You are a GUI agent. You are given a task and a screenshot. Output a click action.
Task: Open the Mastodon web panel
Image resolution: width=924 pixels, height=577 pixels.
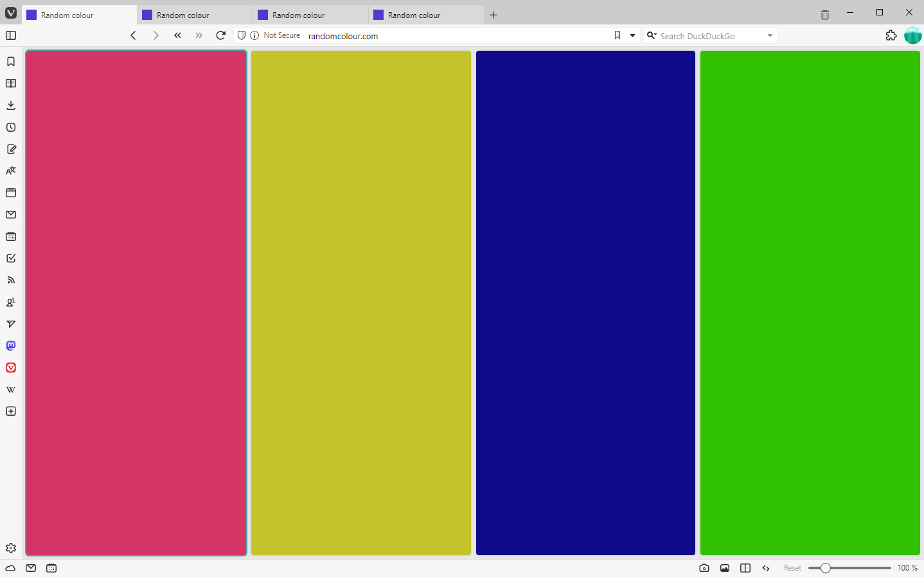pos(11,346)
